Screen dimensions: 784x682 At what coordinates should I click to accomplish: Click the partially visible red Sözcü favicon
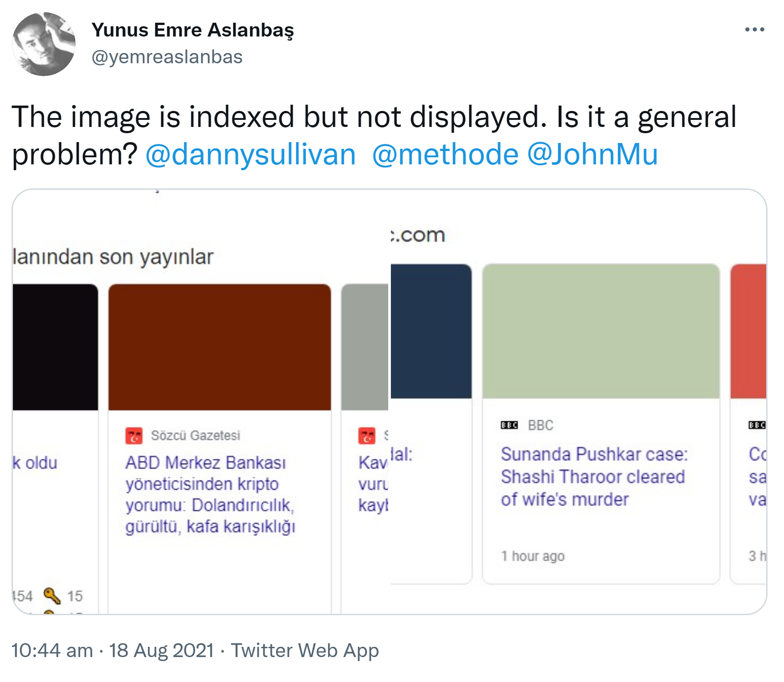tap(367, 436)
